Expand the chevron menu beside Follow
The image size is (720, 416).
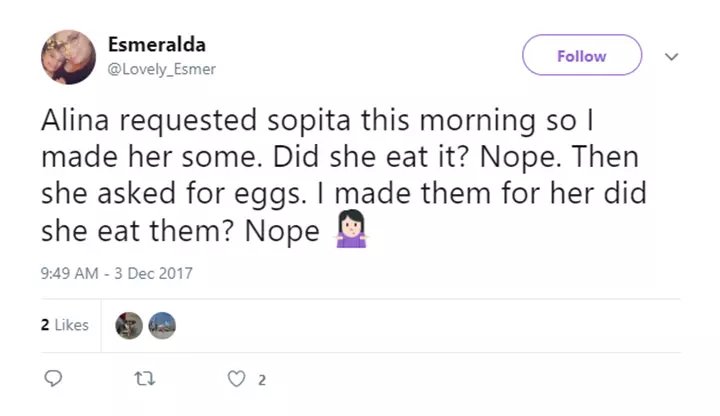tap(671, 57)
